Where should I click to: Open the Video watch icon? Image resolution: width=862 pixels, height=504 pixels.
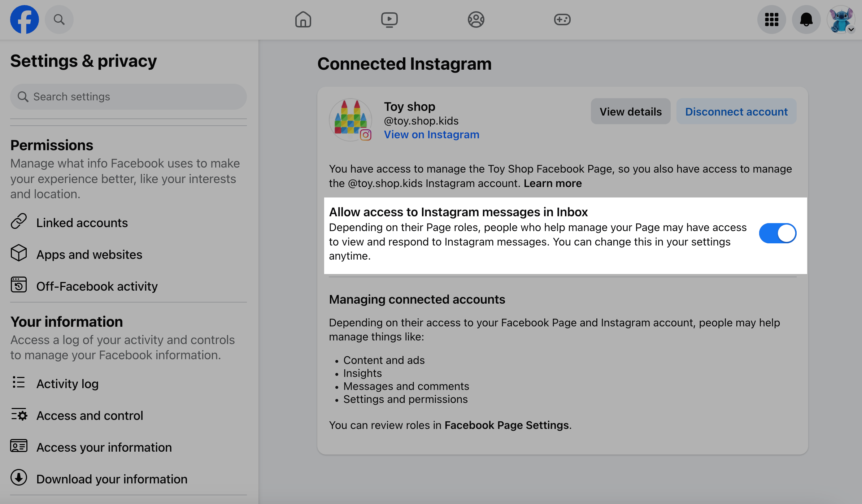coord(389,19)
